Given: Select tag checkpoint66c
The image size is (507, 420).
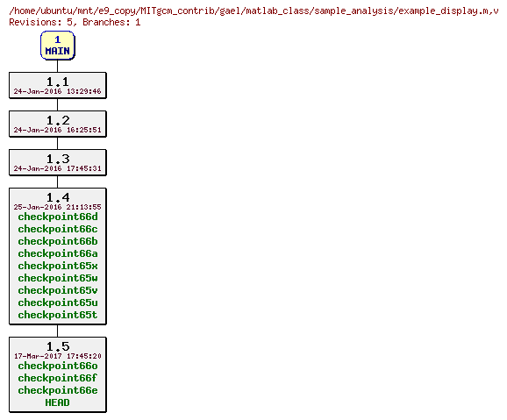Looking at the screenshot, I should 58,229.
